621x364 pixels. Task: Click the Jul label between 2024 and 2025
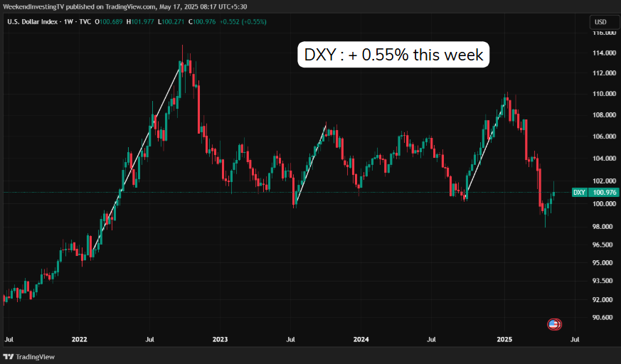[432, 339]
